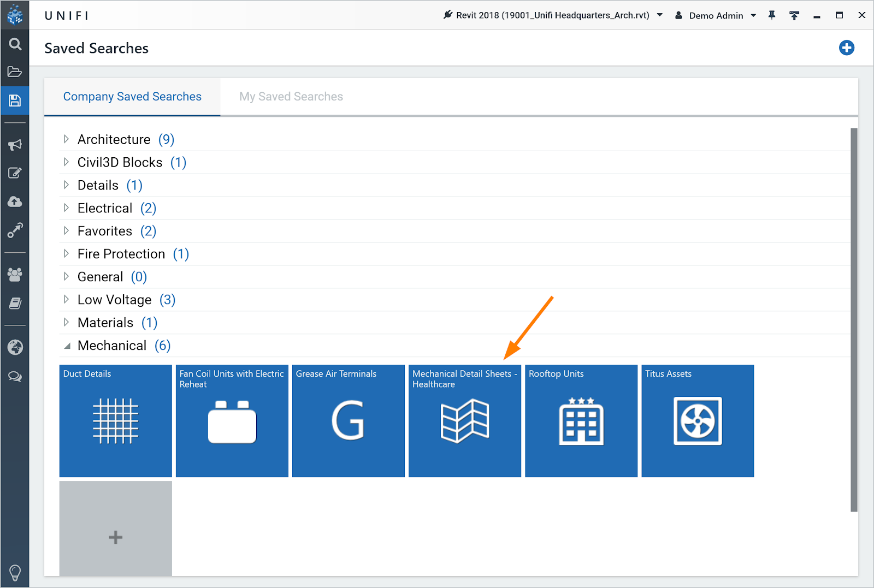Click the gray add new search tile
The width and height of the screenshot is (874, 588).
coord(116,528)
